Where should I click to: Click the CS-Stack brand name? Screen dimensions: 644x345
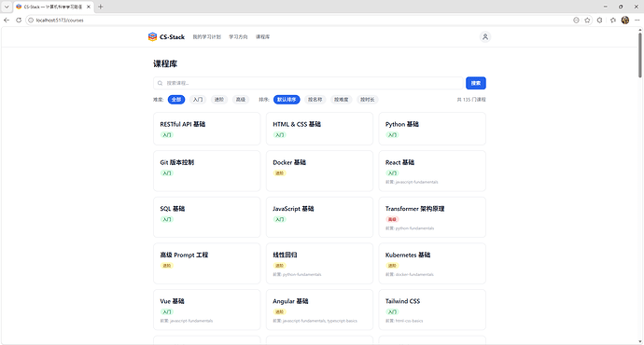[172, 37]
